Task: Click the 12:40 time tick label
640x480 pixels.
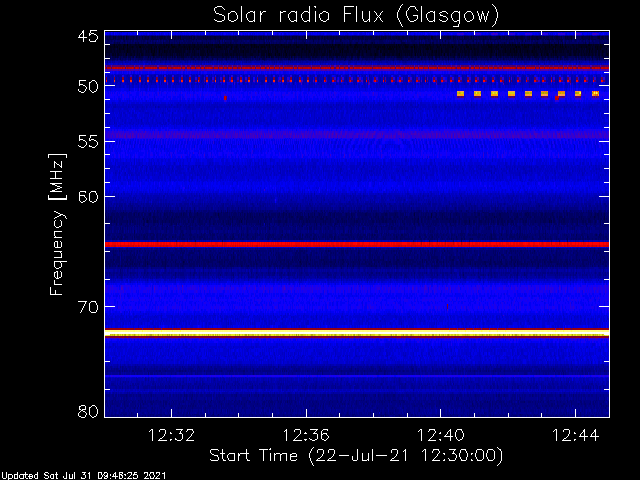Action: click(441, 435)
